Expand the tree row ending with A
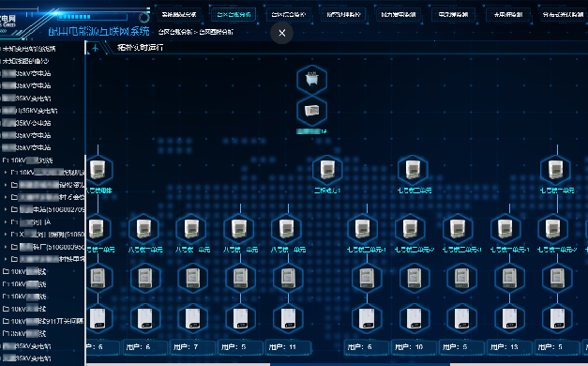 pos(6,221)
